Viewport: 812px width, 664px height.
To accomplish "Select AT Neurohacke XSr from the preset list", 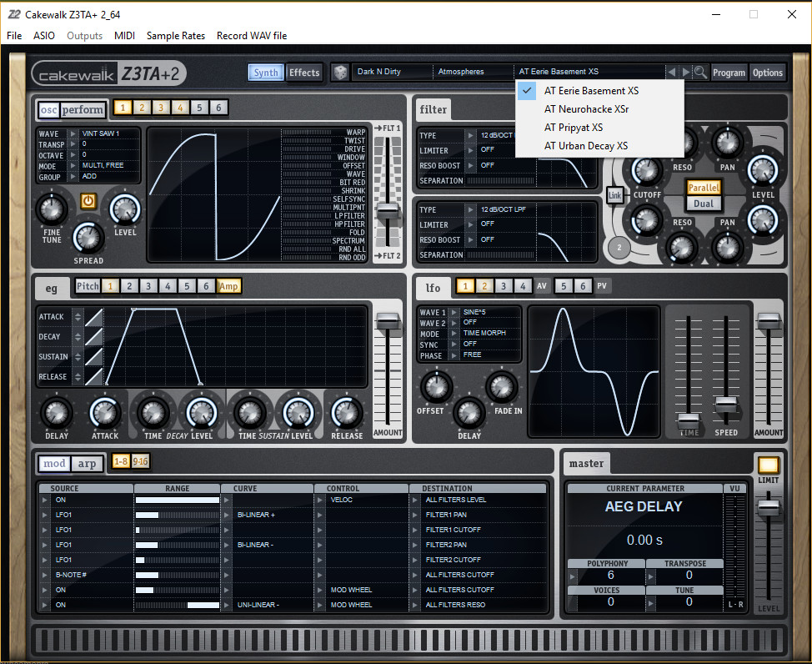I will [586, 109].
